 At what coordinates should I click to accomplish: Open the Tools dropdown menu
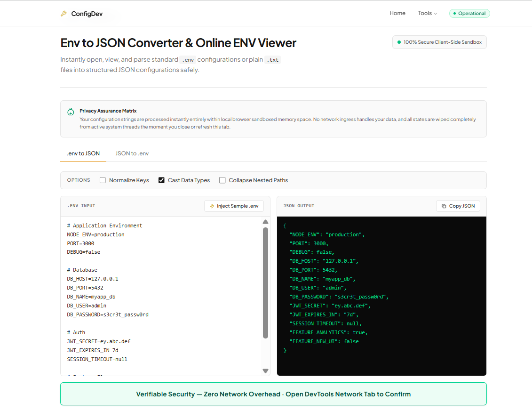pos(428,13)
